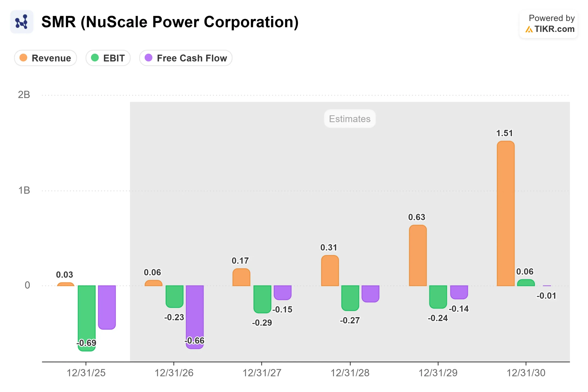Click the -0.69 green EBIT bar for 12/31/25
The height and width of the screenshot is (392, 588).
coord(87,318)
